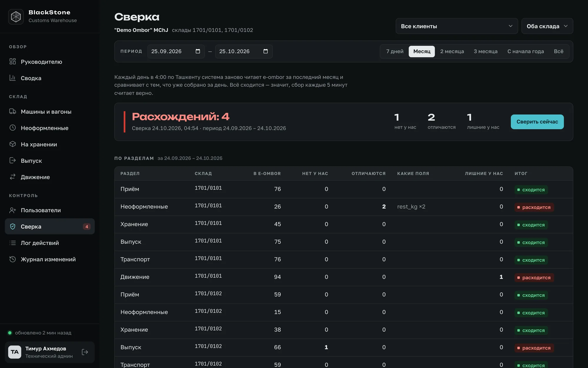This screenshot has height=368, width=588.
Task: Select the 3 месяца period
Action: pos(485,51)
